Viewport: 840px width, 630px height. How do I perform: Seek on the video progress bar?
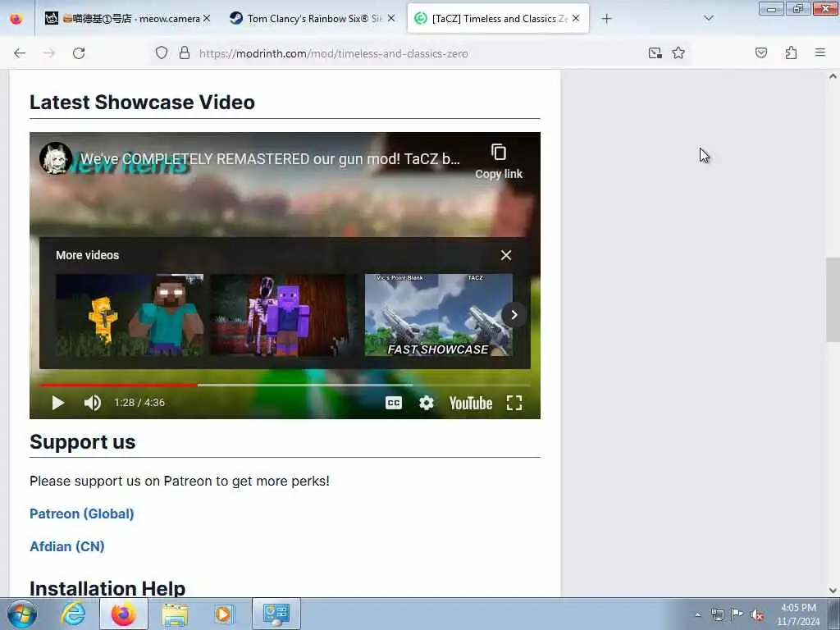(285, 385)
